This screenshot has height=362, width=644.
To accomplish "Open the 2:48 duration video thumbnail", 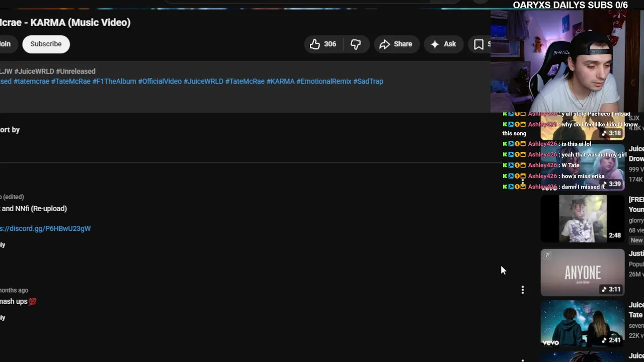I will coord(583,219).
